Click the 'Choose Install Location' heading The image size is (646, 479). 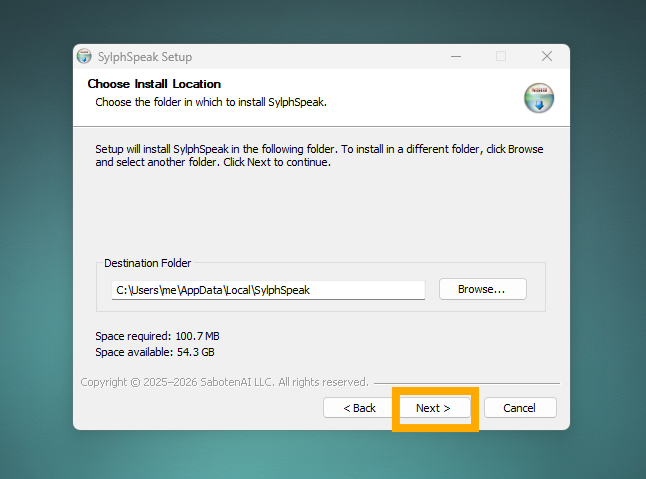click(154, 84)
